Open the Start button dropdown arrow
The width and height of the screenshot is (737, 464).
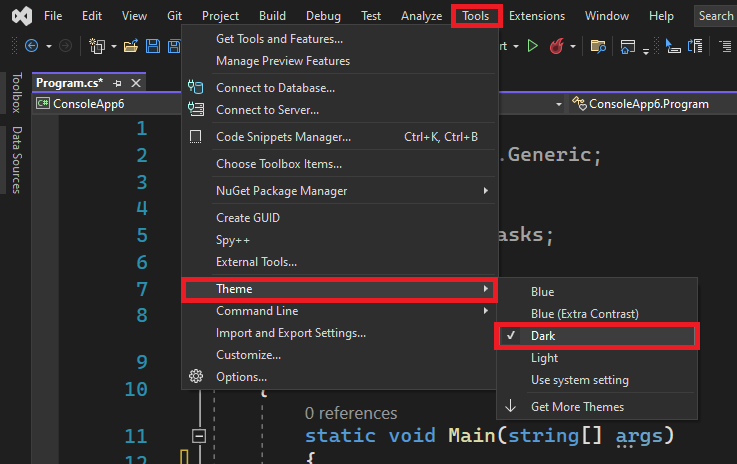click(516, 47)
